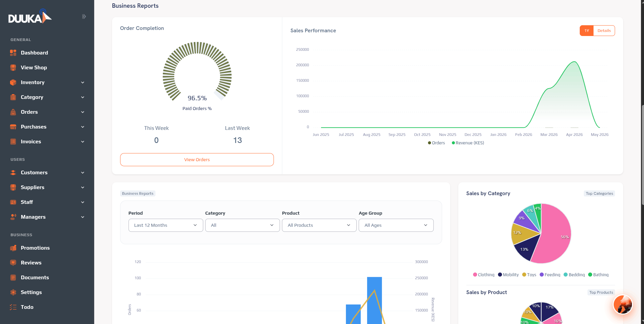Open the Product dropdown All Products
The width and height of the screenshot is (644, 324).
[319, 225]
